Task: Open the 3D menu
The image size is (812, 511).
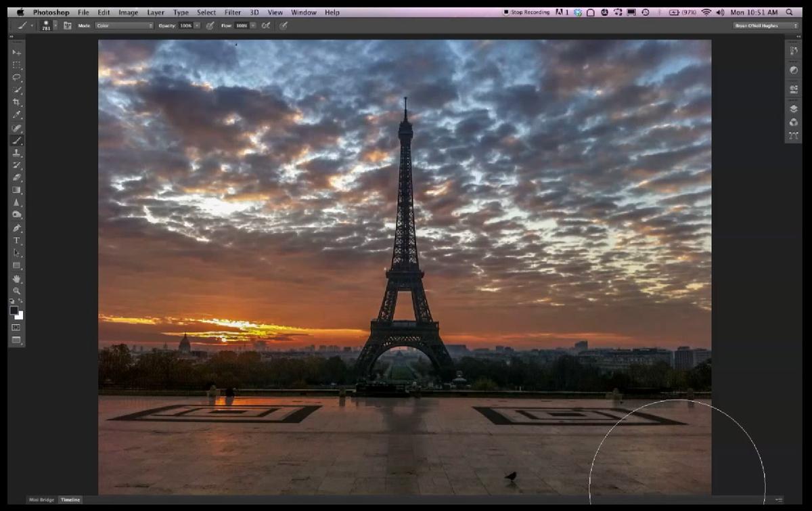Action: [254, 12]
